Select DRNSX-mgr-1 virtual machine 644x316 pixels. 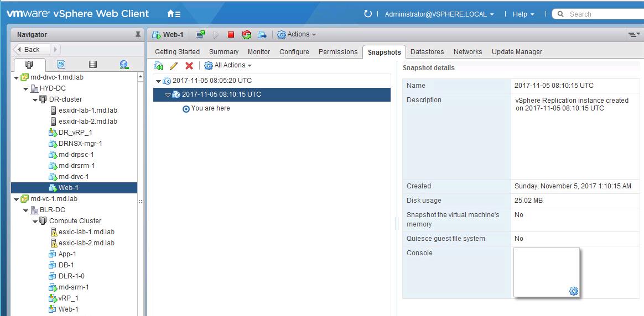click(80, 144)
